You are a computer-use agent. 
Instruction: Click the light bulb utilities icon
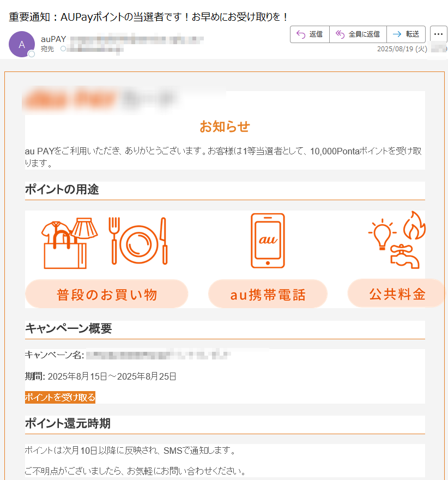pos(382,234)
